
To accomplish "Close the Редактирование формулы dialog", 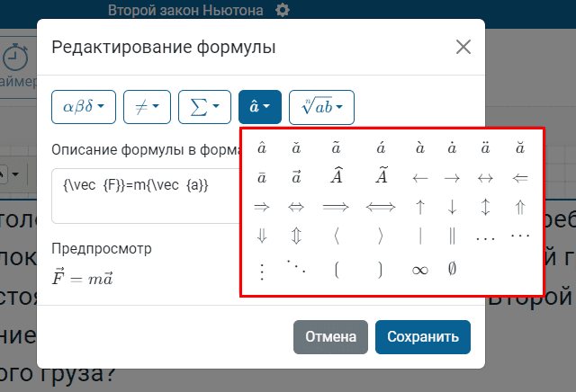I will click(x=463, y=47).
